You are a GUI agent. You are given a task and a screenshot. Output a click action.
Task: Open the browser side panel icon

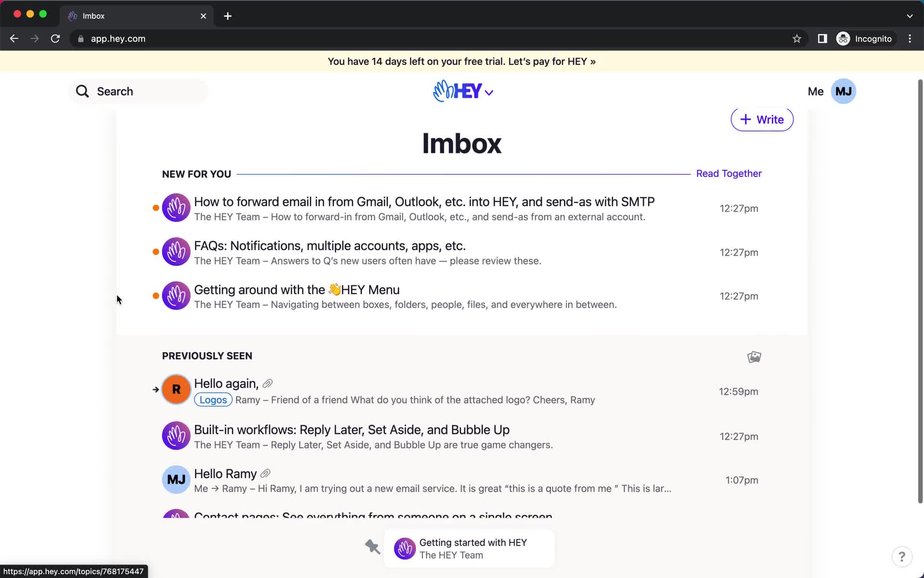[822, 39]
